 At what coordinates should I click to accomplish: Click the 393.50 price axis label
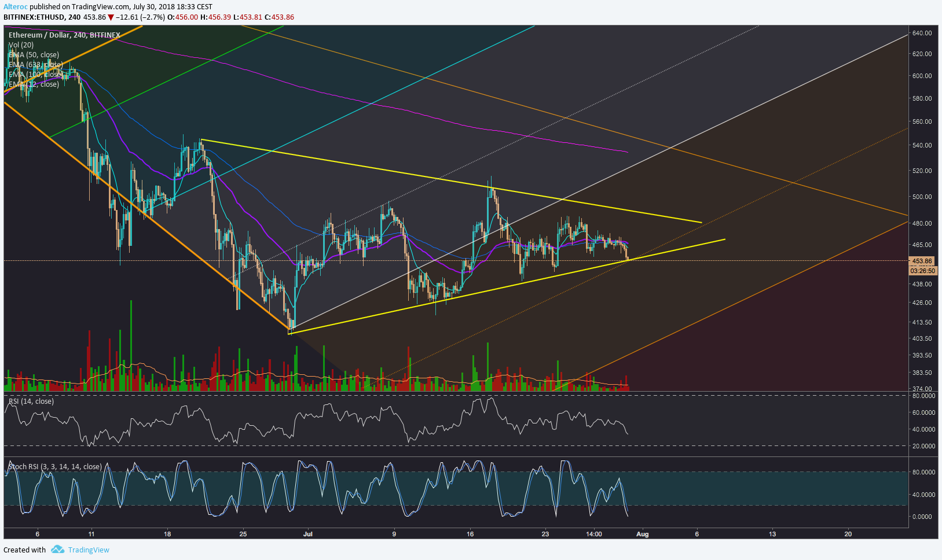point(922,355)
